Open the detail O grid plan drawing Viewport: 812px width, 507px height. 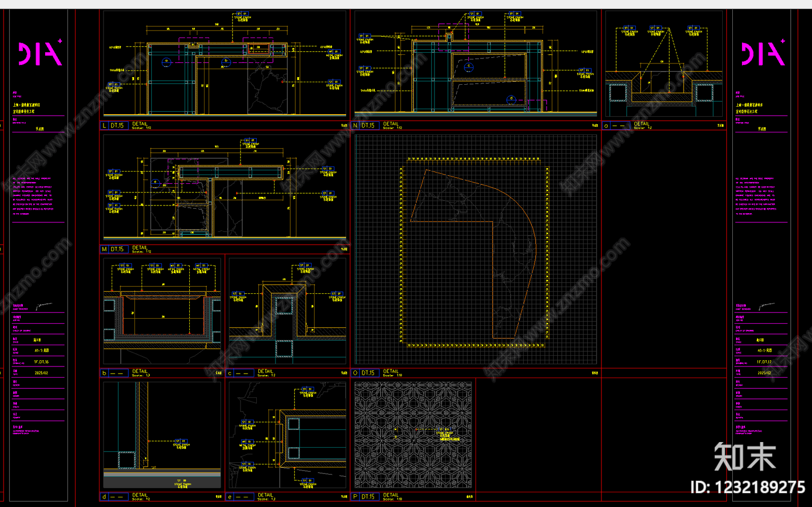[476, 250]
